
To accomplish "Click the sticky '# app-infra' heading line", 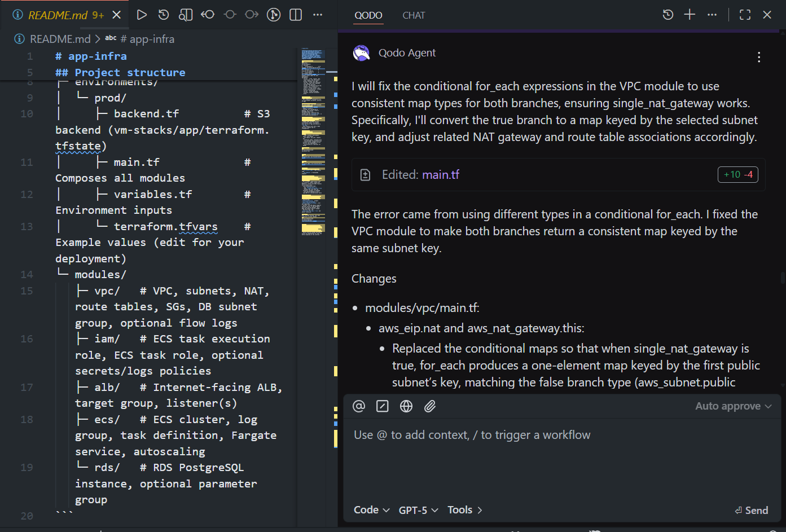I will click(91, 56).
